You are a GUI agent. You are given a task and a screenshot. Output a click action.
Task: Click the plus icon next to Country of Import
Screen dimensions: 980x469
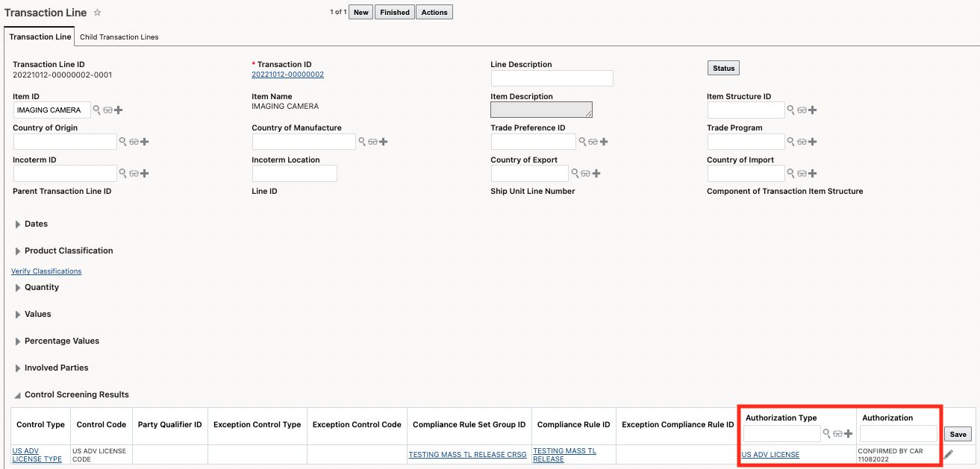[x=813, y=174]
